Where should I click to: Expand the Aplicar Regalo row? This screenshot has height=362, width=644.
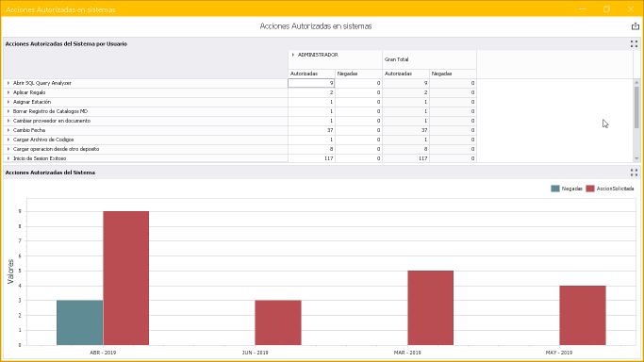(x=8, y=92)
